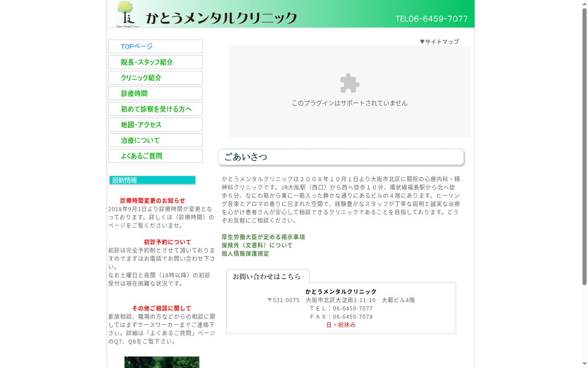Image resolution: width=588 pixels, height=368 pixels.
Task: Click the address line 〒531-0075
Action: (x=341, y=300)
